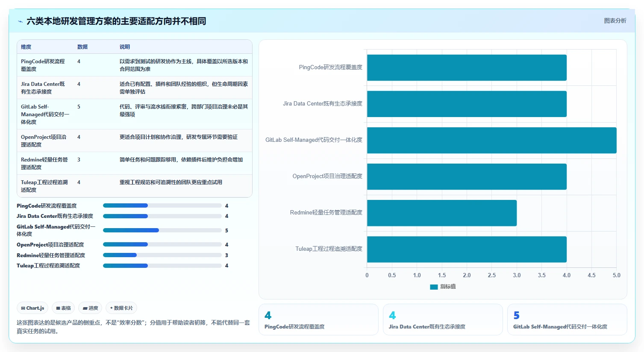This screenshot has height=352, width=644.
Task: Click the OpenProject项目治理适配度 chart bar
Action: click(x=467, y=176)
